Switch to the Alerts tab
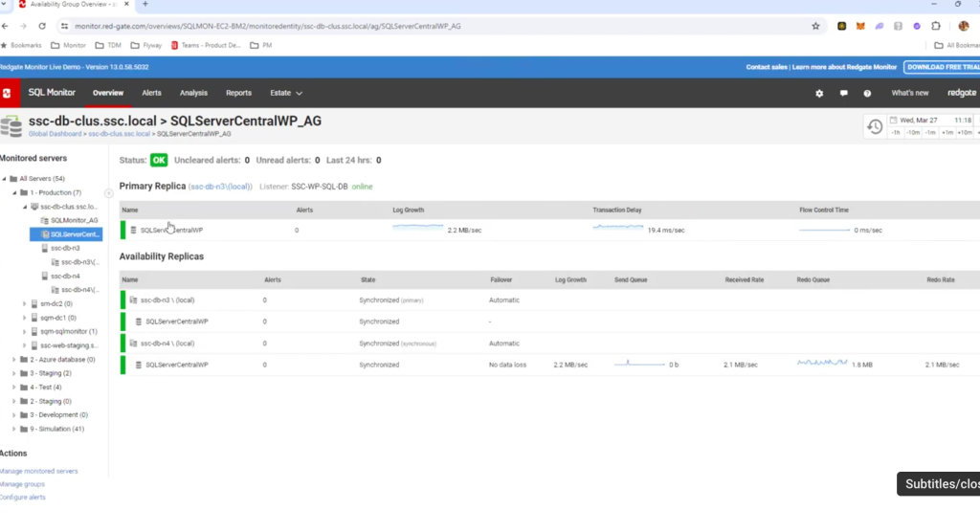The image size is (980, 532). tap(151, 93)
